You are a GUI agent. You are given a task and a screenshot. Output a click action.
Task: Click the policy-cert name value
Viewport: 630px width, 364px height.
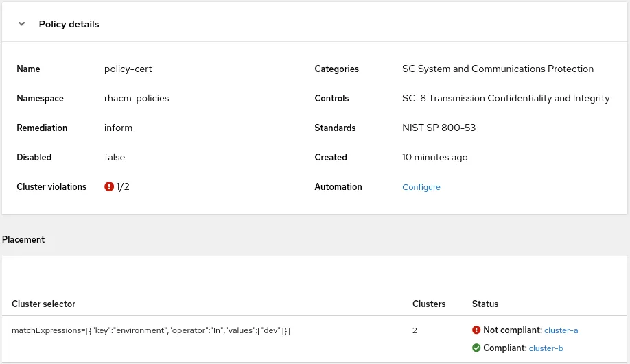coord(128,69)
